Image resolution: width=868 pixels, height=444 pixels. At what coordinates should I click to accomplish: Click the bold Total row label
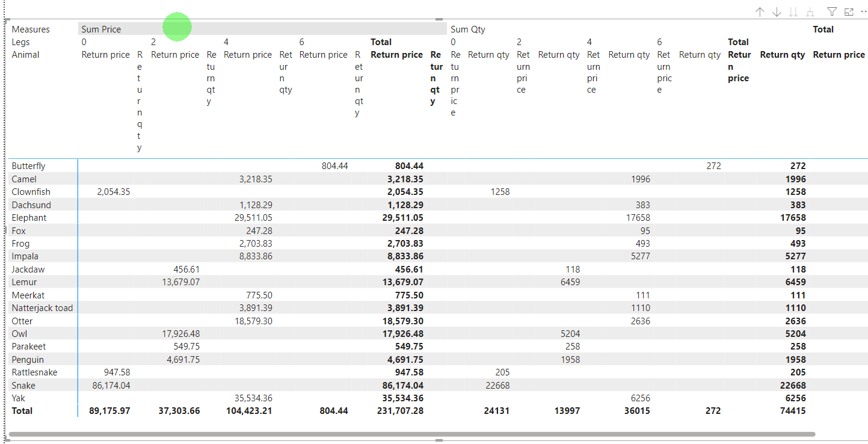(22, 411)
